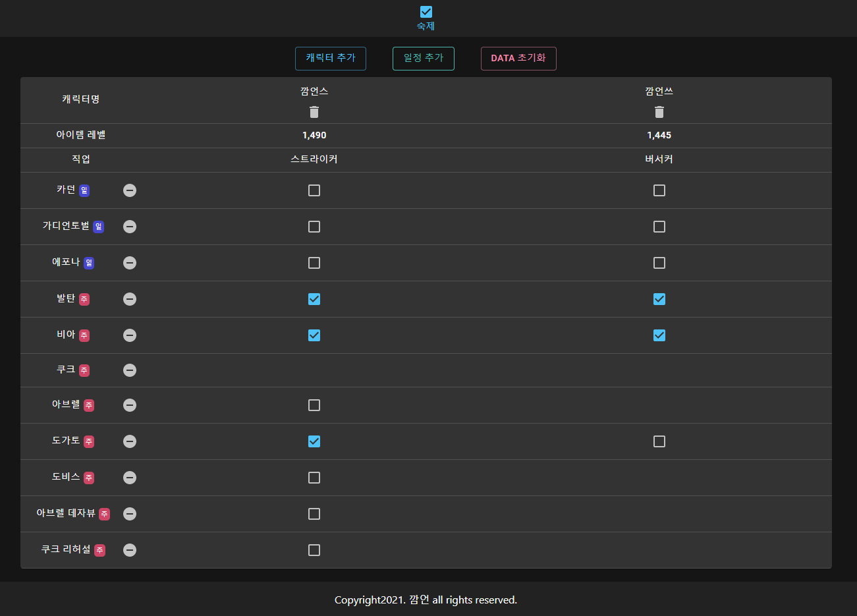Remove the 도비스 schedule row
Viewport: 857px width, 616px height.
click(130, 478)
